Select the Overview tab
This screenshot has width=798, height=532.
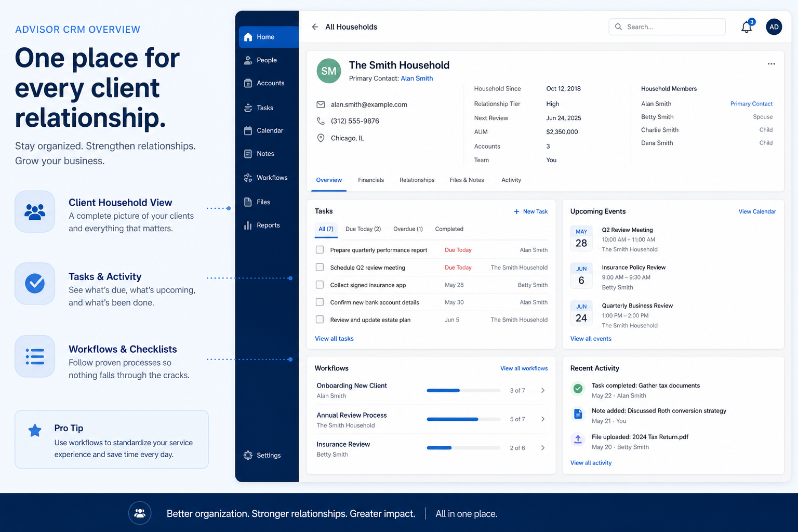329,180
